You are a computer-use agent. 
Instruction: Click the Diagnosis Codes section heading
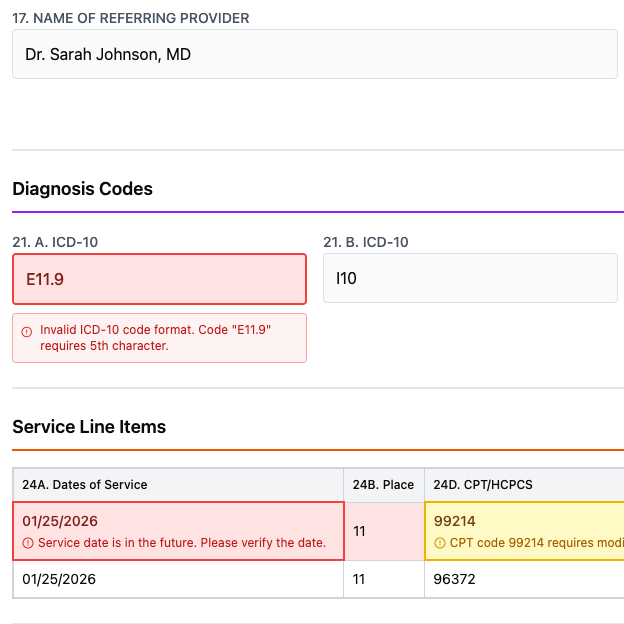point(82,189)
